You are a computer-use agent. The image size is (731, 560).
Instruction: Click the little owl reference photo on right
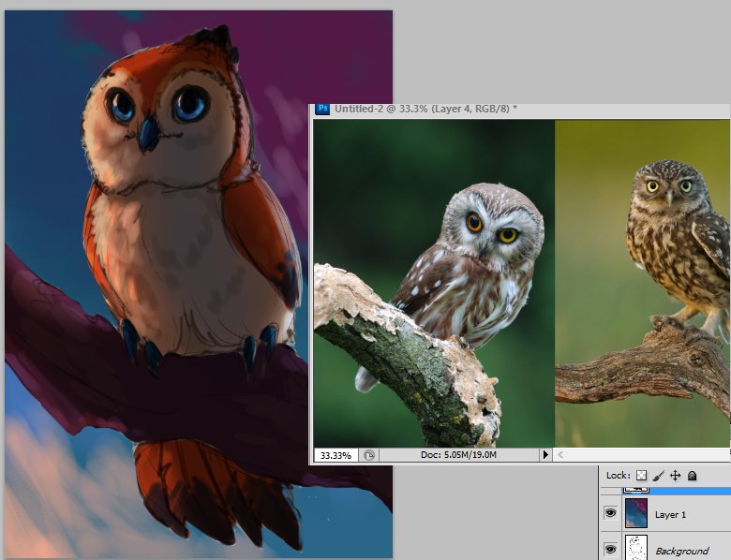(x=642, y=283)
